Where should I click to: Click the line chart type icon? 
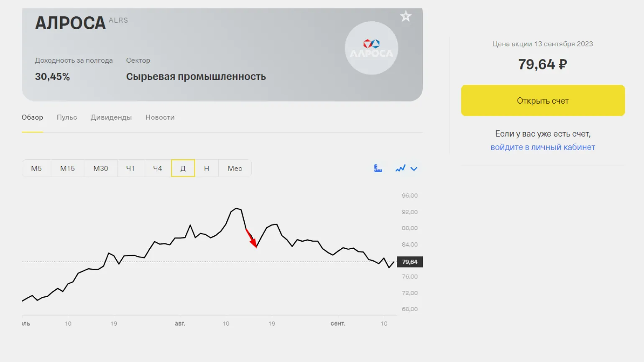pyautogui.click(x=400, y=168)
